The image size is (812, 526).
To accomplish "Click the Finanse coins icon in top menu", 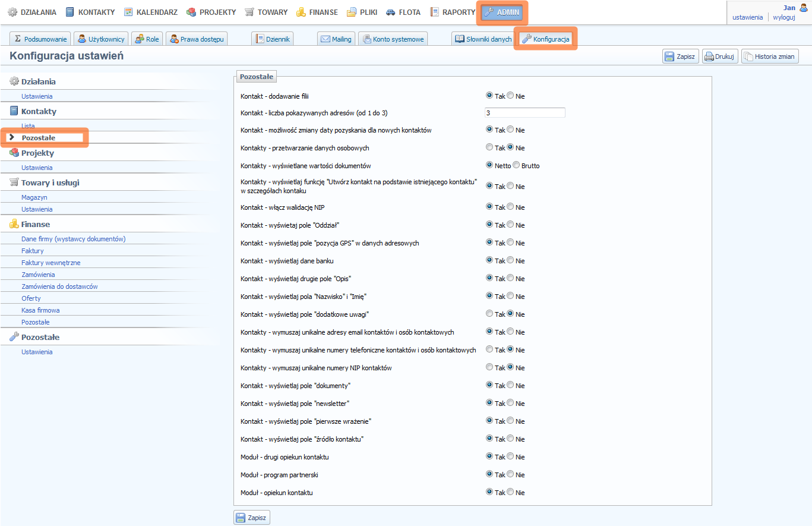I will [x=301, y=12].
